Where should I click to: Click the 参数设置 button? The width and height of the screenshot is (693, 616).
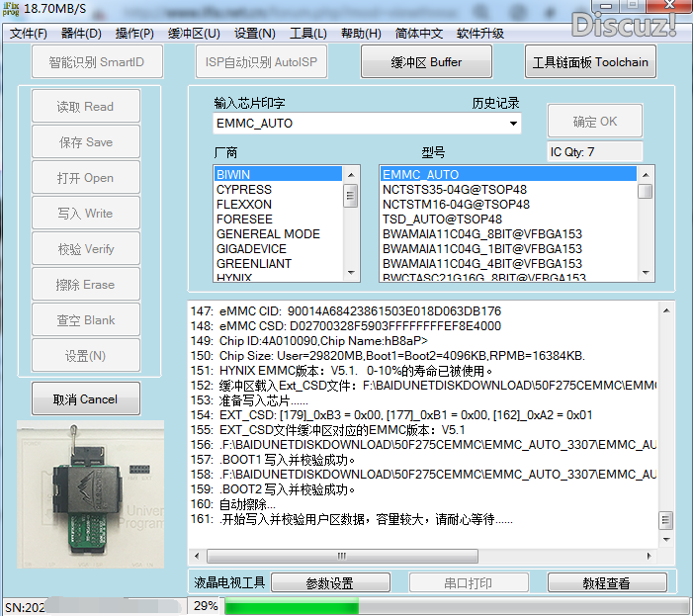click(x=330, y=582)
